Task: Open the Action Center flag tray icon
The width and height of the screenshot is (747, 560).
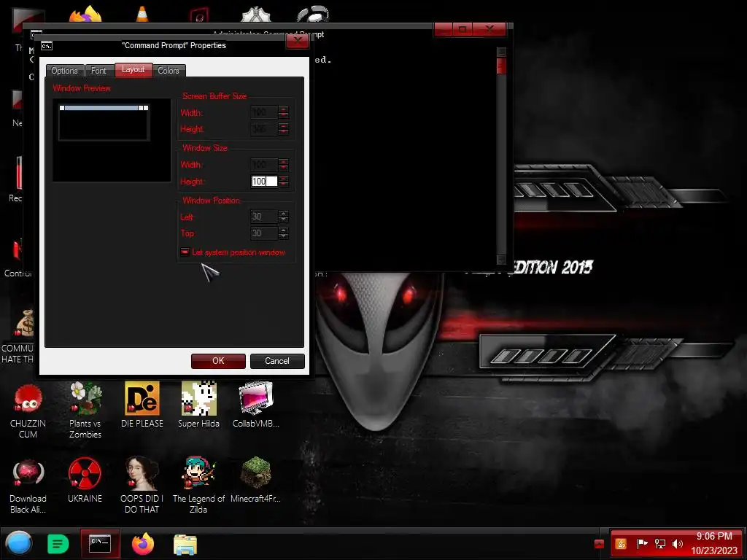Action: click(x=642, y=544)
